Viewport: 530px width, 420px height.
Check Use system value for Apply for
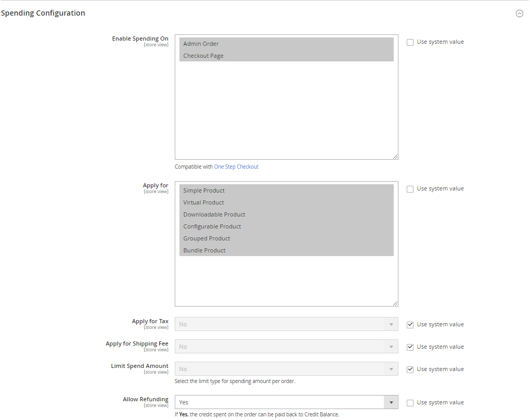410,189
